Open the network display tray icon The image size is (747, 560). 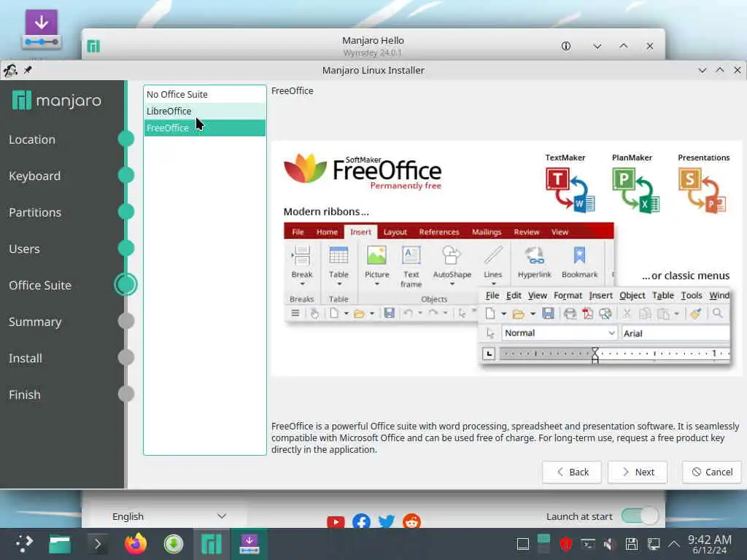coord(654,544)
